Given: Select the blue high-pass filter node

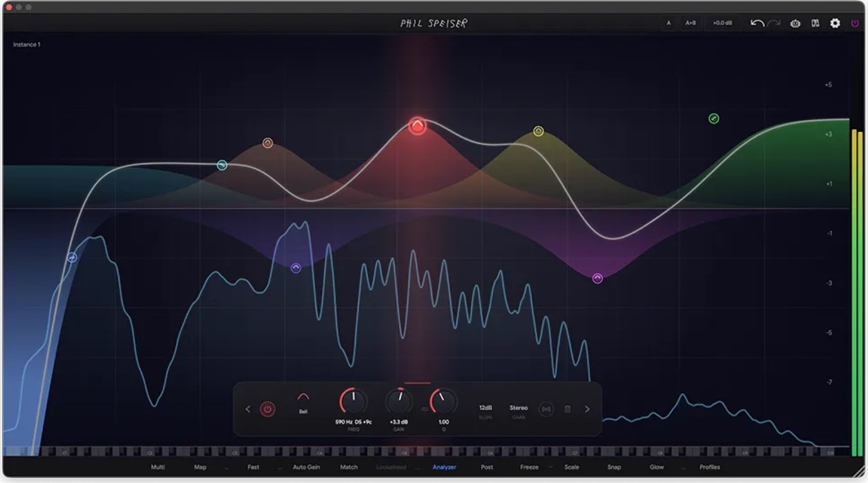Looking at the screenshot, I should 72,257.
